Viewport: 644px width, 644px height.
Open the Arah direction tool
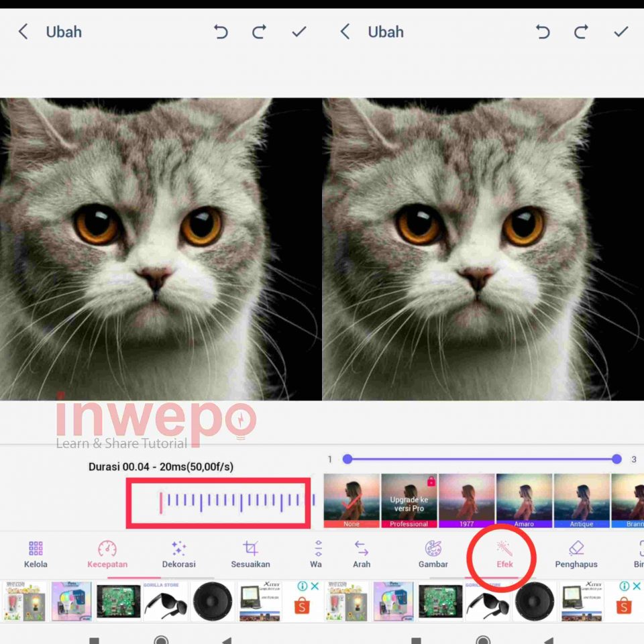coord(361,555)
